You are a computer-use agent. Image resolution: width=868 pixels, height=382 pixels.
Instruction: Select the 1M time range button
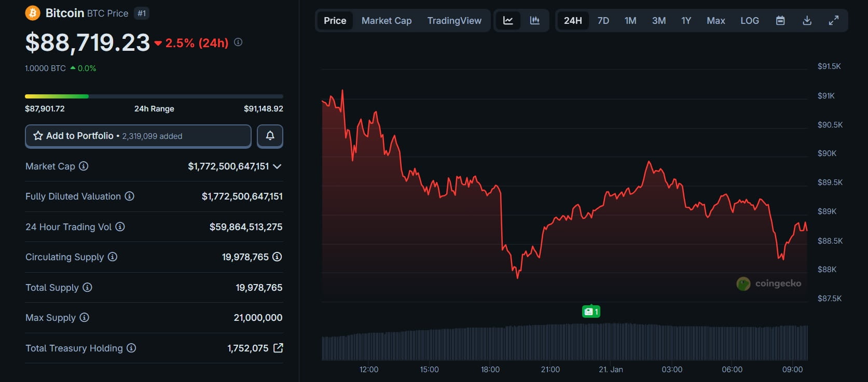pyautogui.click(x=630, y=21)
